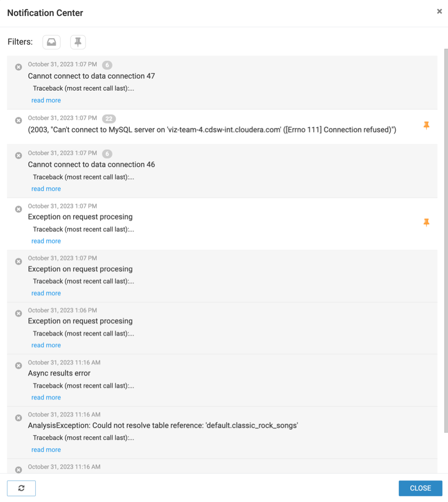Click the count badge 22 on MySQL error

(x=109, y=119)
